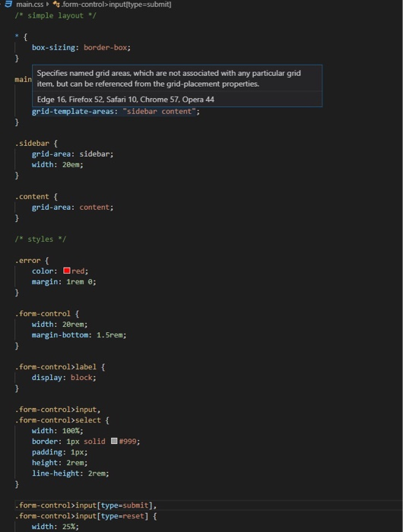The width and height of the screenshot is (403, 532).
Task: Click the 'main' selector text
Action: click(23, 79)
